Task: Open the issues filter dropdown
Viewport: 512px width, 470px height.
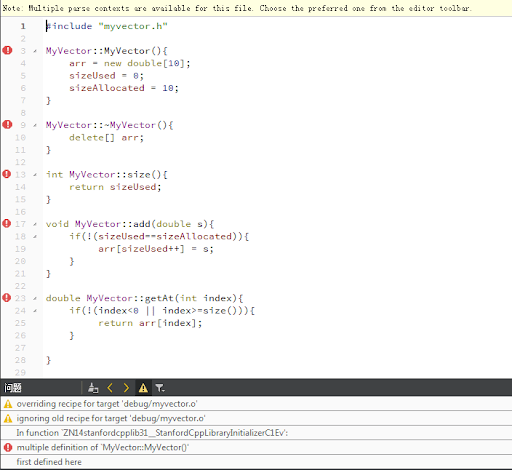Action: click(160, 388)
